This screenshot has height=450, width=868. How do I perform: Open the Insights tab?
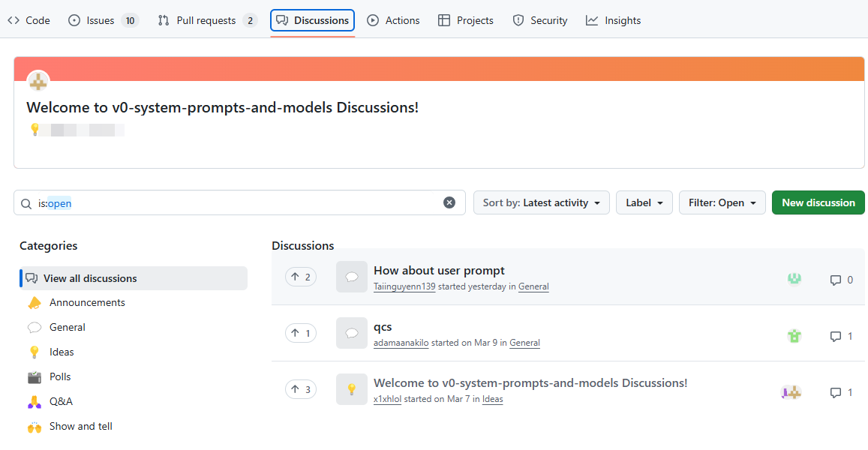click(x=613, y=20)
